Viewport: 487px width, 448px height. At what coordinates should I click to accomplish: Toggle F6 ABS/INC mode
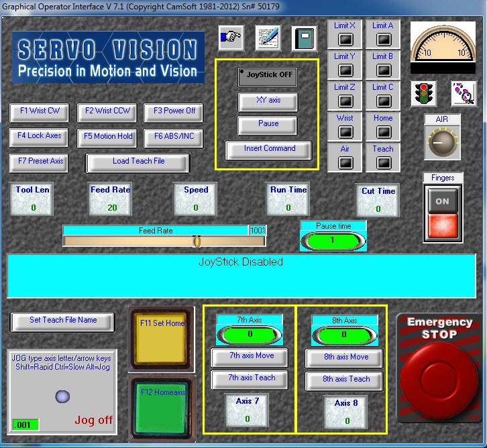pos(173,138)
